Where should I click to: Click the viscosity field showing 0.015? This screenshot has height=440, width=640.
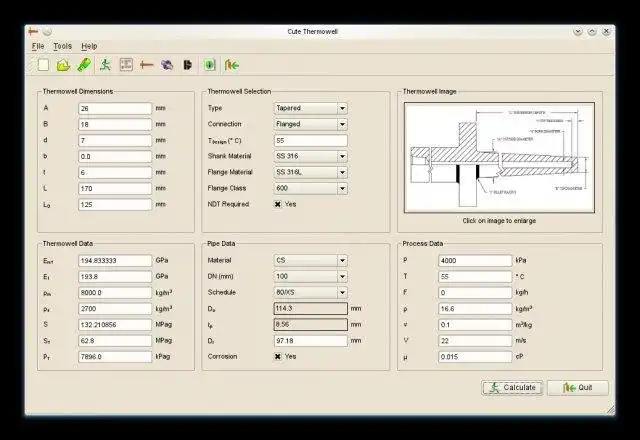click(x=475, y=357)
